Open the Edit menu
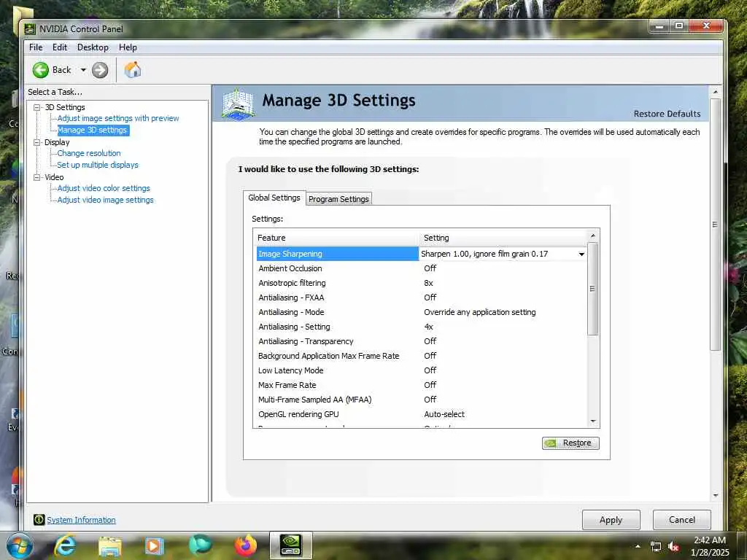 60,47
